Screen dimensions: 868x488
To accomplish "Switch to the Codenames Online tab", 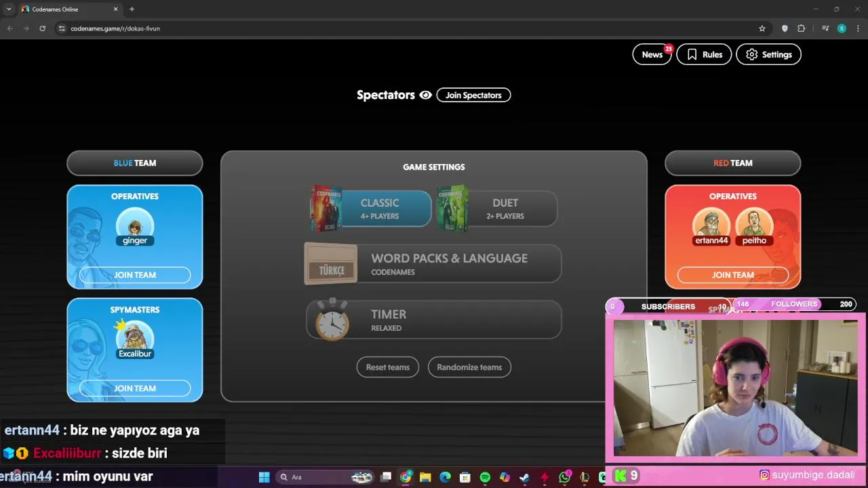I will (x=70, y=9).
